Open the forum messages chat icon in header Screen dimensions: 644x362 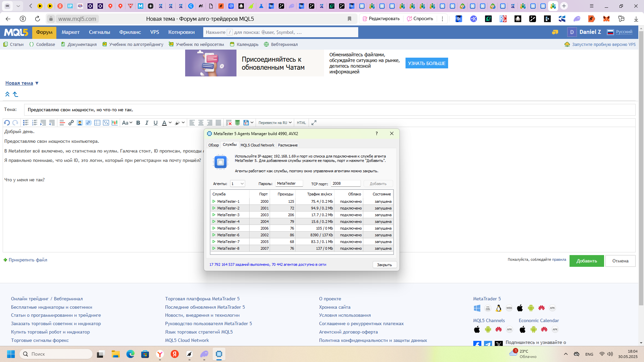click(x=555, y=32)
